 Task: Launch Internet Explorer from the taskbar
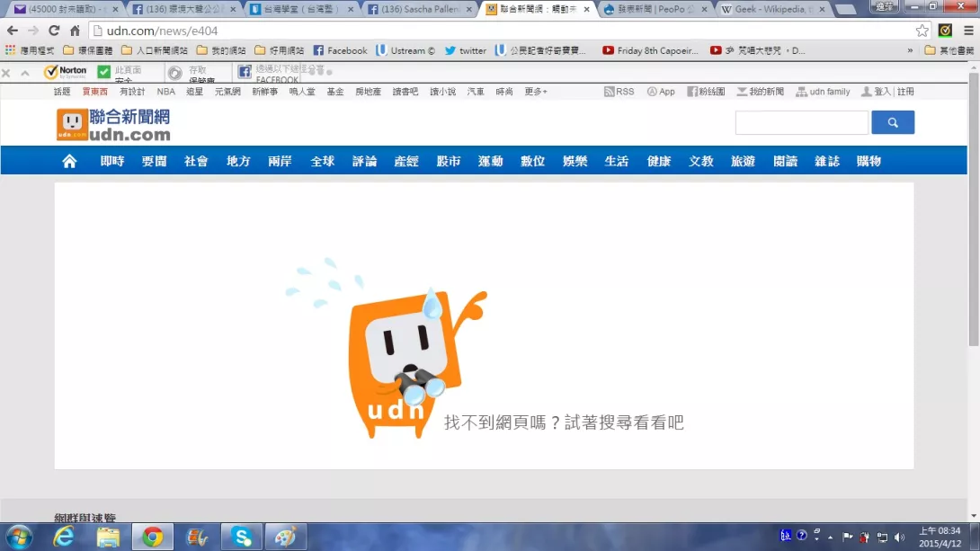click(64, 537)
